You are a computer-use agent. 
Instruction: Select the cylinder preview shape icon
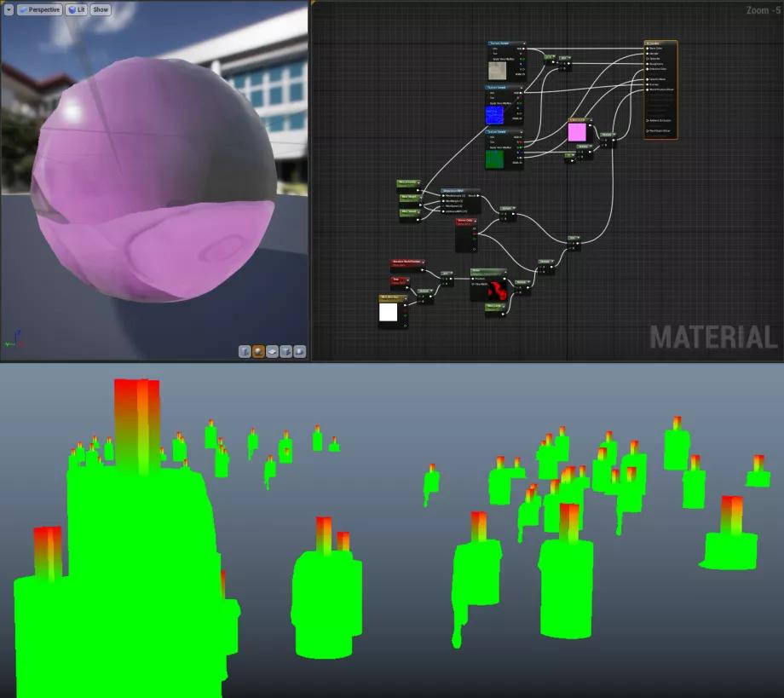245,350
